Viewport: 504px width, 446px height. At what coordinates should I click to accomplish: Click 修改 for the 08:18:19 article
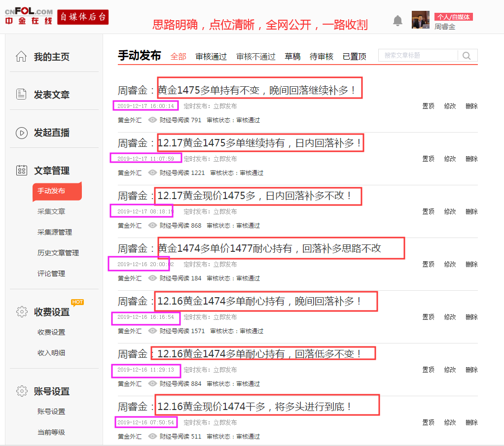(450, 211)
